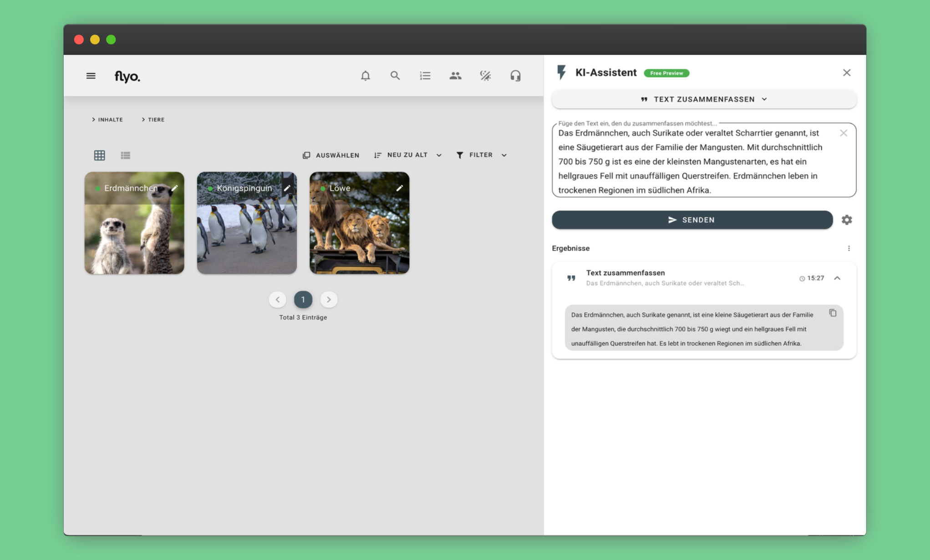The width and height of the screenshot is (930, 560).
Task: Open the TEXT ZUSAMMENFASSEN mode dropdown
Action: (x=703, y=99)
